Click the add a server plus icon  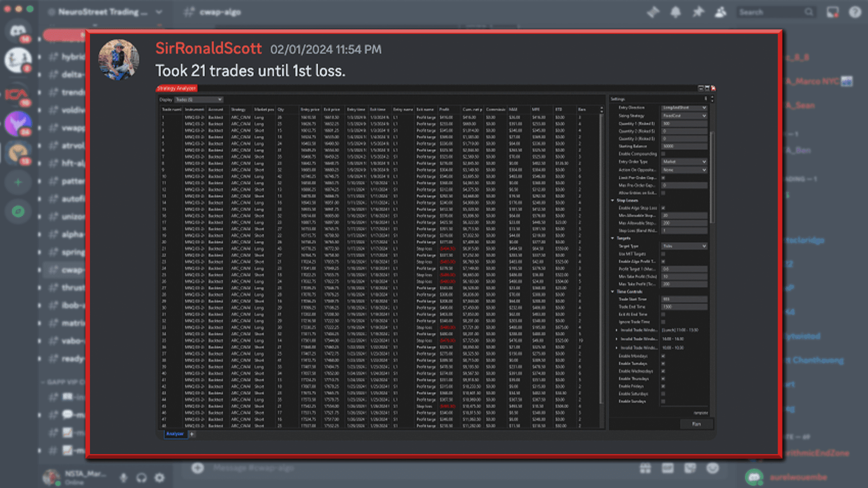18,183
